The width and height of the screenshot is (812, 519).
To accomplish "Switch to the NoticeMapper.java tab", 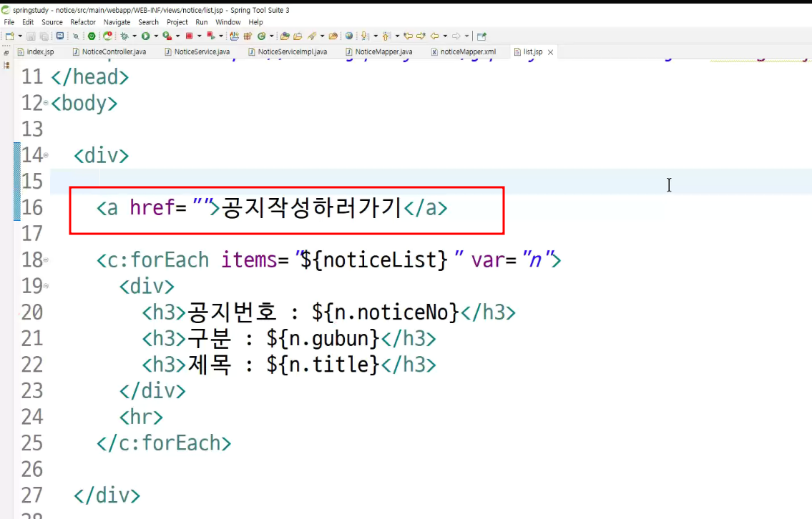I will click(x=379, y=51).
